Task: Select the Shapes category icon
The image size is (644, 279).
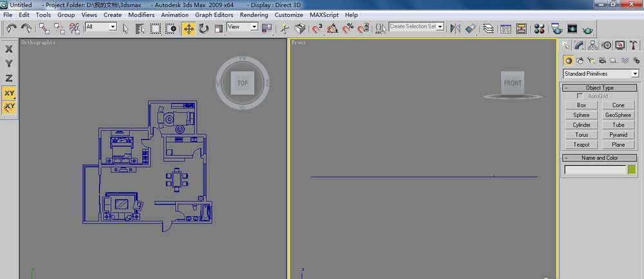Action: (x=580, y=60)
